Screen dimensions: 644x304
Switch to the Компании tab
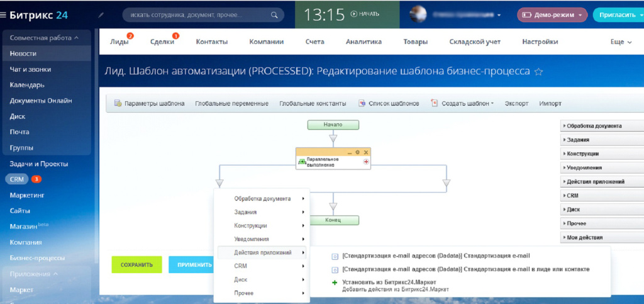pyautogui.click(x=267, y=42)
